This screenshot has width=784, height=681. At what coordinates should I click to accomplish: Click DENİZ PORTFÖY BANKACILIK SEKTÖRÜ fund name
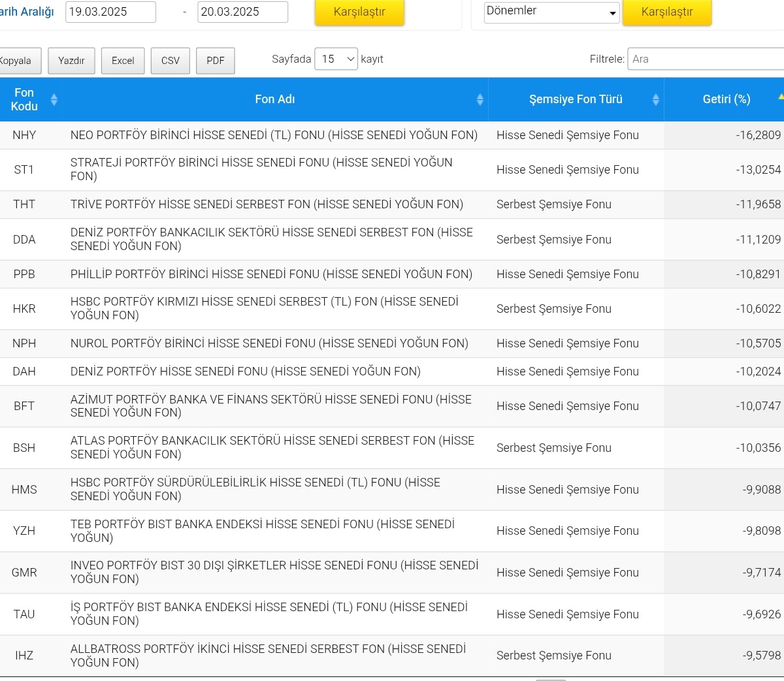pos(272,239)
